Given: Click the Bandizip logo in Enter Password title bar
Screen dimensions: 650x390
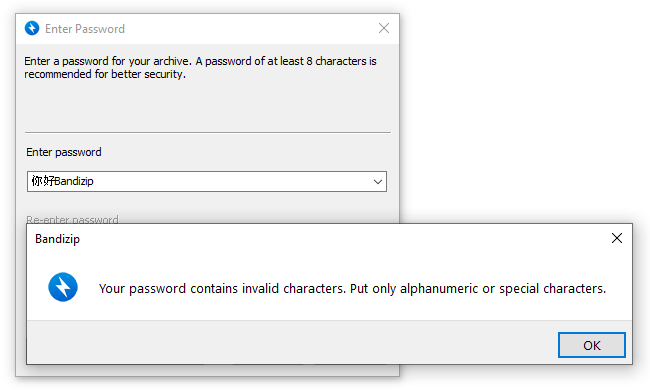Looking at the screenshot, I should (x=32, y=28).
